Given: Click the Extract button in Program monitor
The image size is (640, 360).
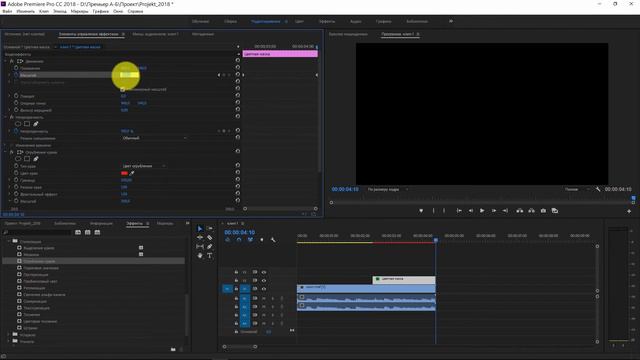Looking at the screenshot, I should 531,211.
